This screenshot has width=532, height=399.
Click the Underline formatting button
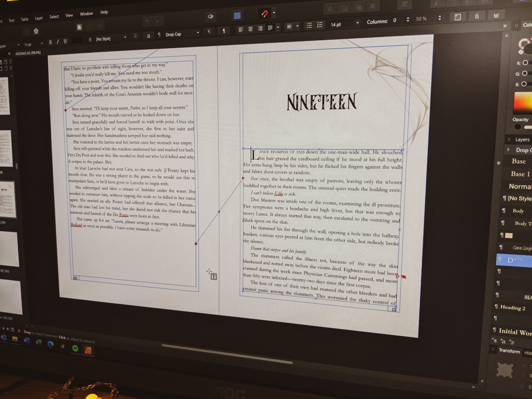[65, 41]
